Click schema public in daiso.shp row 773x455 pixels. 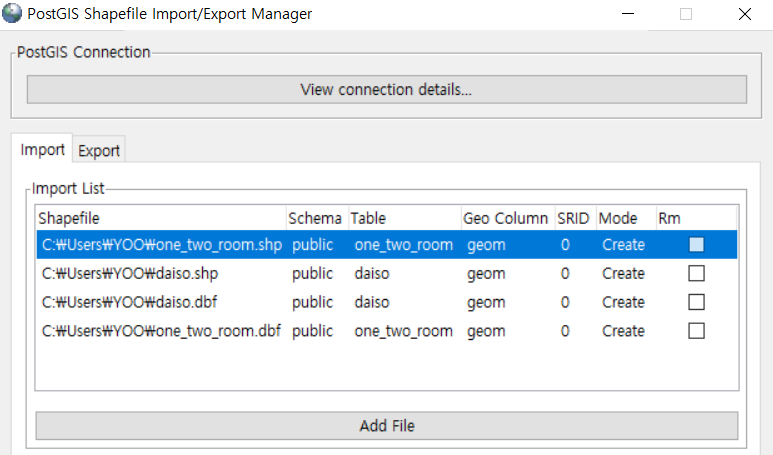coord(313,273)
